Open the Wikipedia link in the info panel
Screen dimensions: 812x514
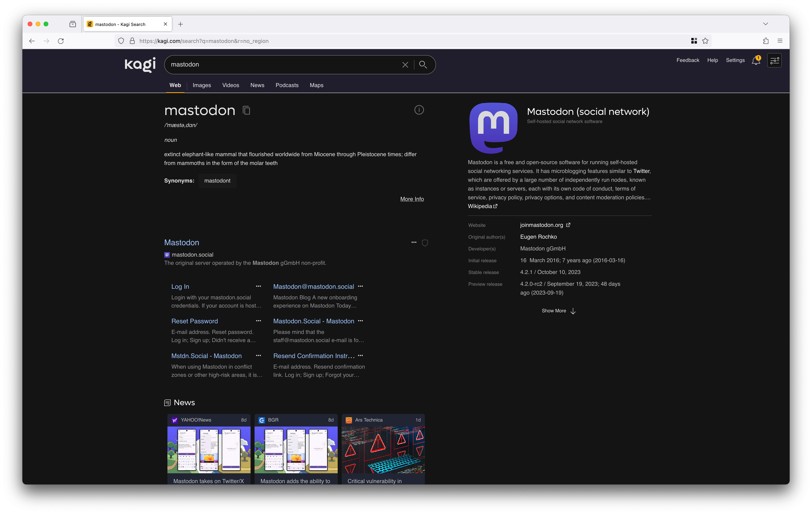coord(483,206)
